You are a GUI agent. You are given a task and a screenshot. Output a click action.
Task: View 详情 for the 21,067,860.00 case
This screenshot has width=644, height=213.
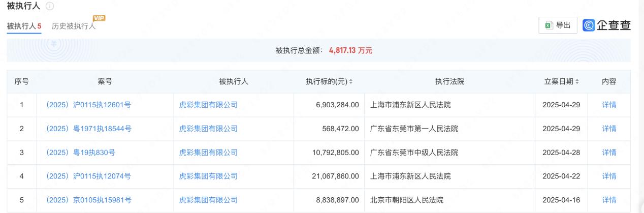(x=608, y=176)
